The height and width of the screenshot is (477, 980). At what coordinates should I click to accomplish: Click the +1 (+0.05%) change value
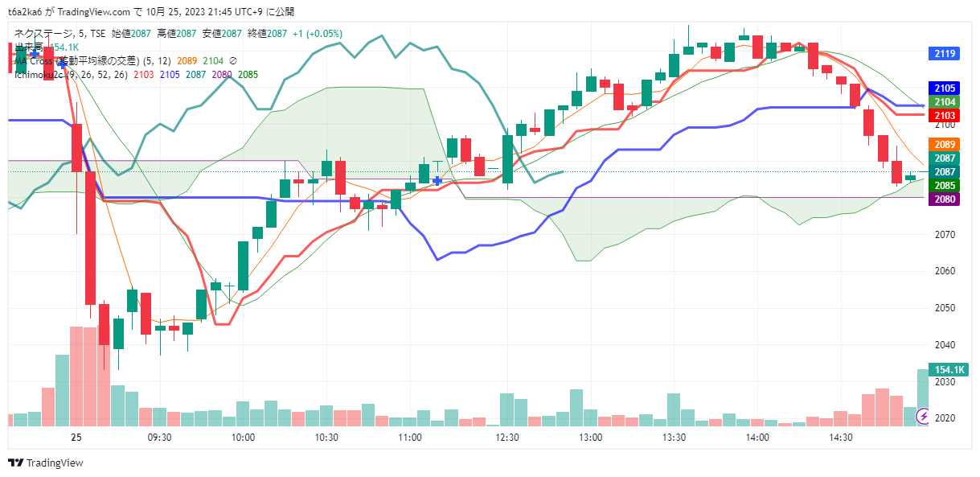(x=317, y=34)
